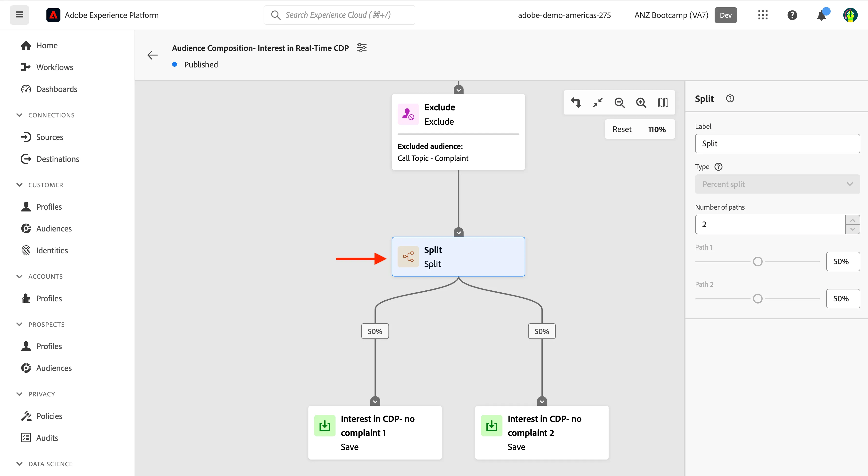Click the canvas undo/rotate arrow icon
Viewport: 868px width, 476px height.
coord(576,102)
